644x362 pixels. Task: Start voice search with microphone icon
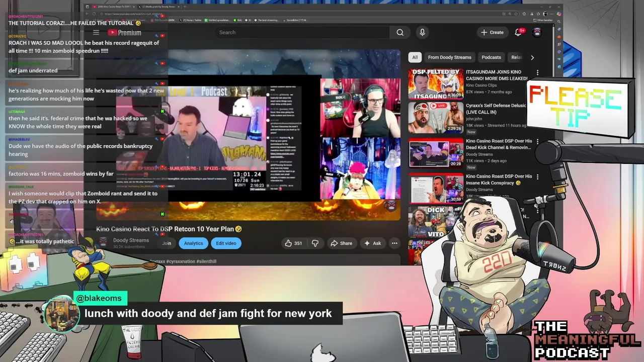pos(422,32)
